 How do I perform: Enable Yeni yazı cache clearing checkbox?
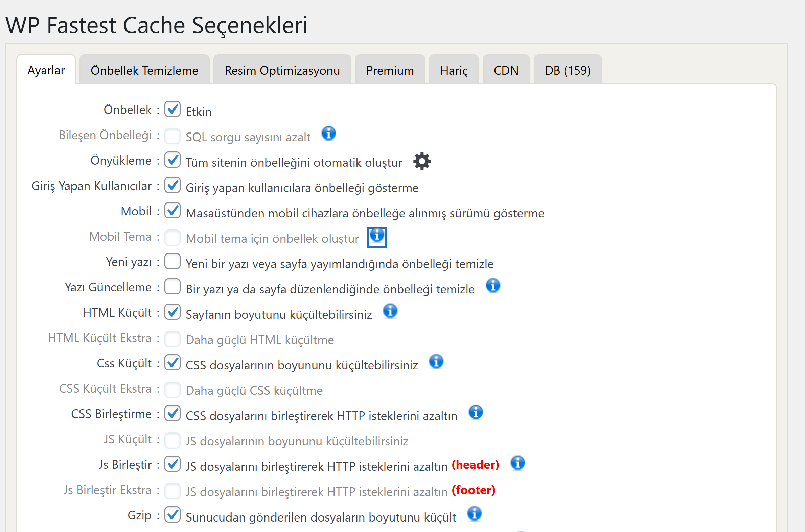(x=172, y=261)
